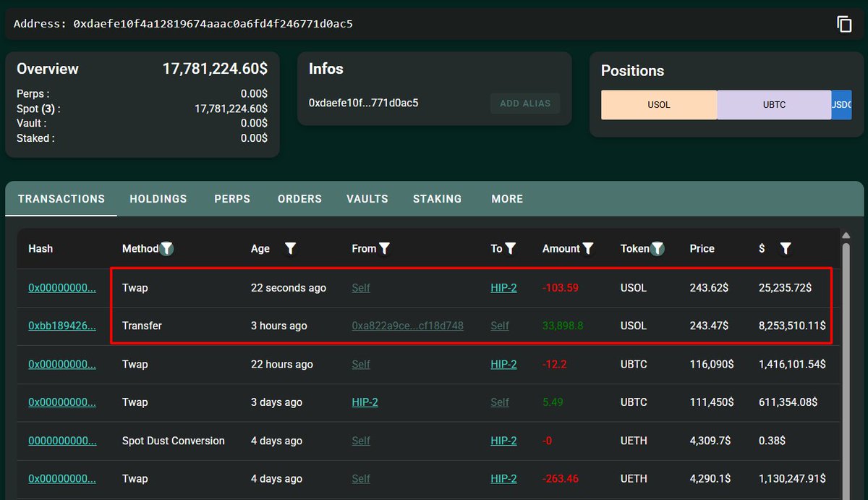Click HIP-2 in the To column of USOL Twap row
This screenshot has width=868, height=500.
pos(503,287)
